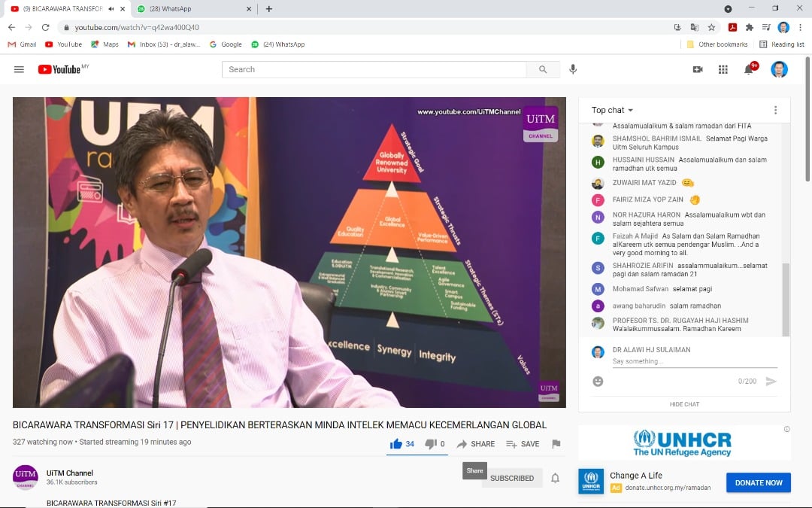The height and width of the screenshot is (508, 812).
Task: Bookmark this page with star icon
Action: (x=711, y=28)
